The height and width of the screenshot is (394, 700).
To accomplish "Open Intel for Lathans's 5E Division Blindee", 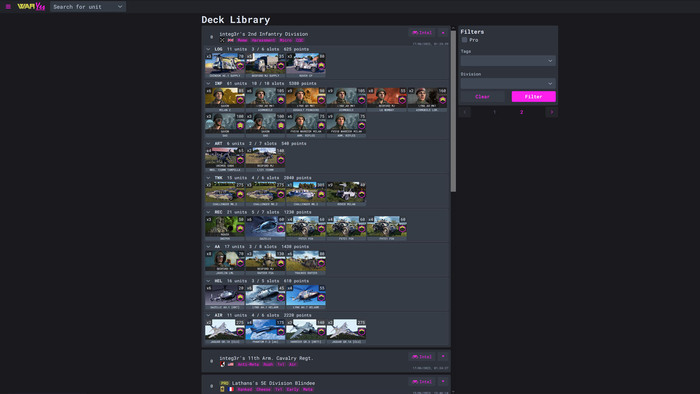I will tap(422, 382).
